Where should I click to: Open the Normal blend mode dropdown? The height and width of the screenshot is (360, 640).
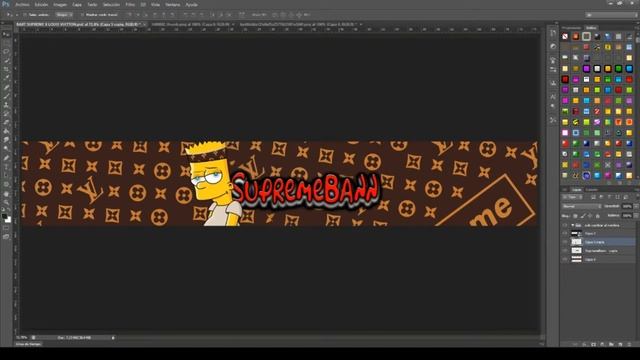click(x=581, y=207)
